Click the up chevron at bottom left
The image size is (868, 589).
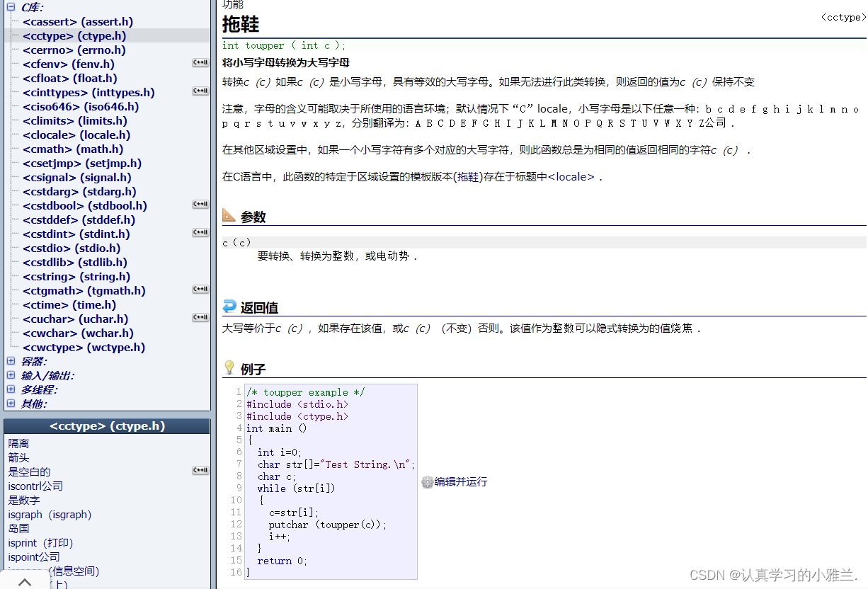25,582
